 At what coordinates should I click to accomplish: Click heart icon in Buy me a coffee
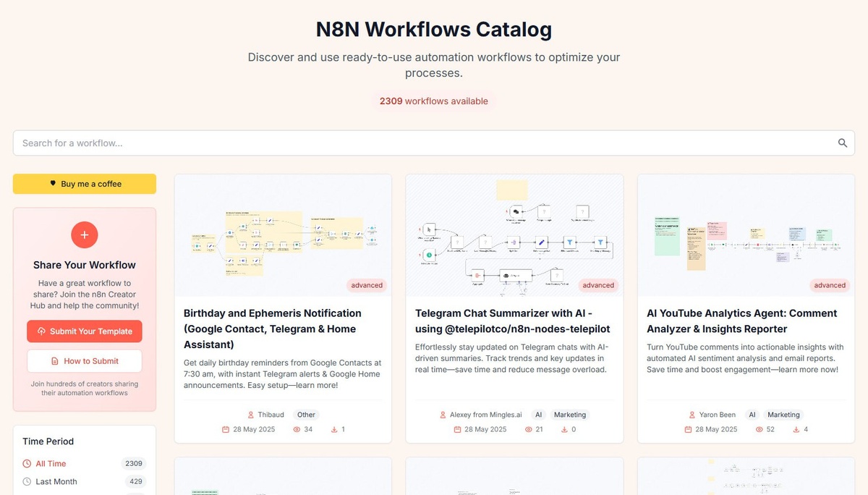53,184
